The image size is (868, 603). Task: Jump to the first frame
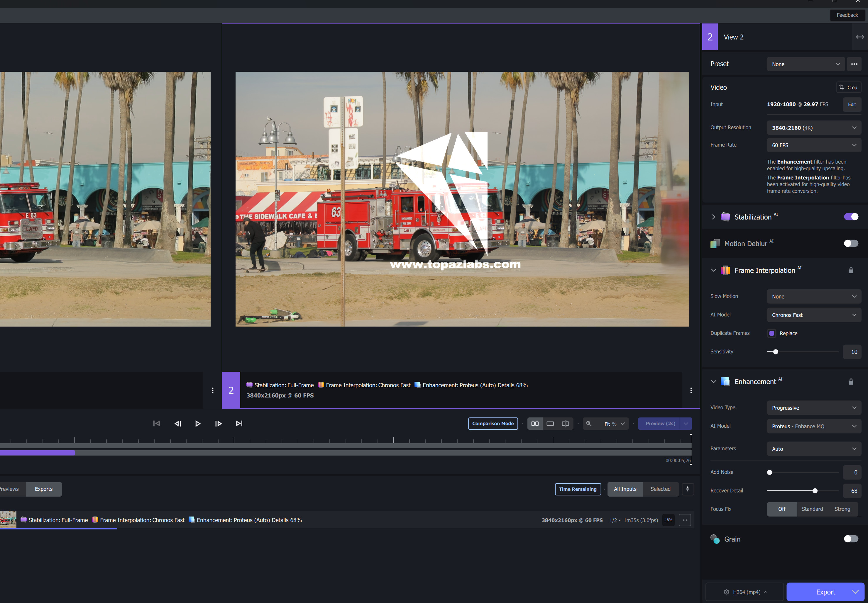(x=157, y=424)
